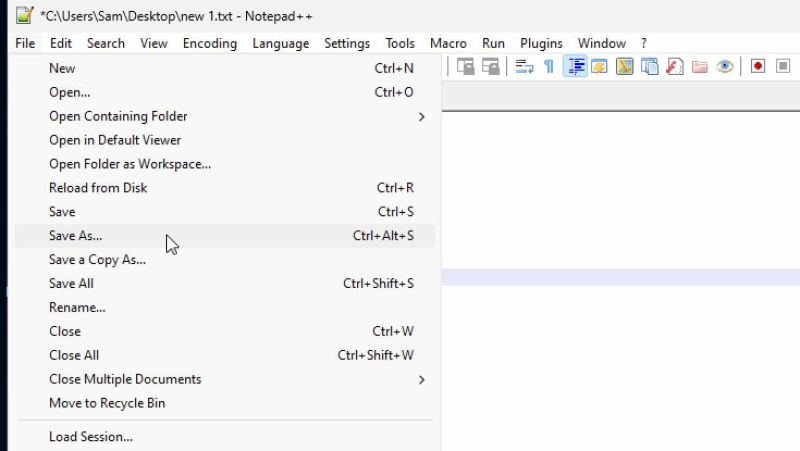800x451 pixels.
Task: Choose Reload from Disk
Action: click(x=224, y=188)
